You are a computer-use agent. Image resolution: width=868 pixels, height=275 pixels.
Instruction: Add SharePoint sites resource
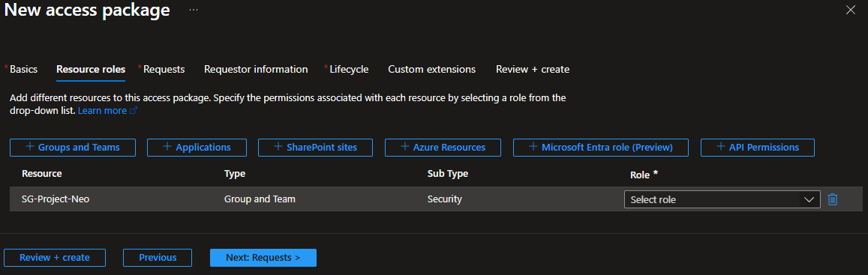[x=315, y=147]
